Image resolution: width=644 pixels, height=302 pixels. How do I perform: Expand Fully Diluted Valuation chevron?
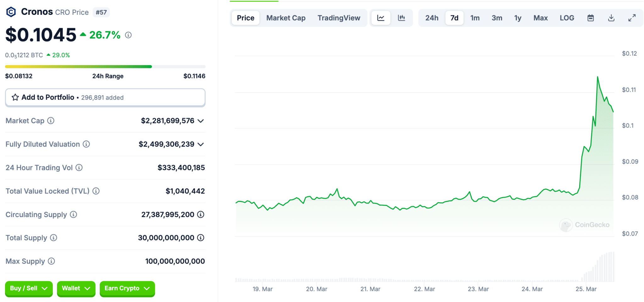pos(201,144)
